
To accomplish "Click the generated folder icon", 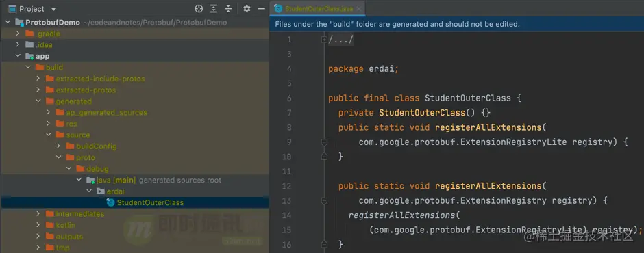I will (x=50, y=101).
